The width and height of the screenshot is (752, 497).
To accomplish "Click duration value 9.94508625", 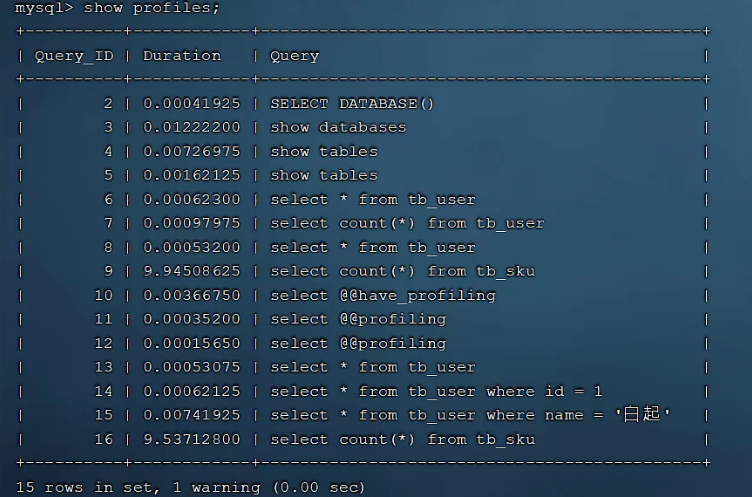I will [192, 272].
